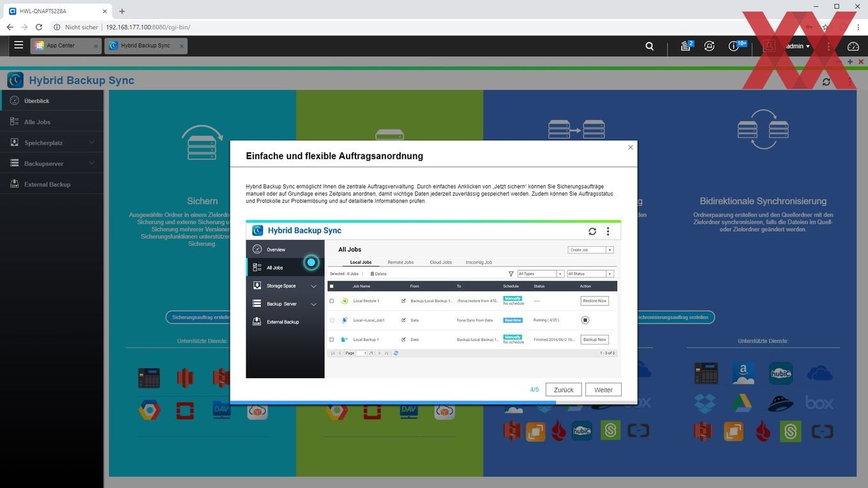Click the box logo in Bidirektionale Synchronisierung column

[819, 403]
